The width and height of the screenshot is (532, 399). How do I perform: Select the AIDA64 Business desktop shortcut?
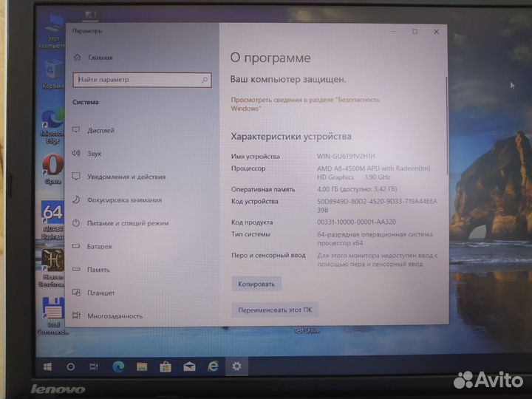coord(52,220)
